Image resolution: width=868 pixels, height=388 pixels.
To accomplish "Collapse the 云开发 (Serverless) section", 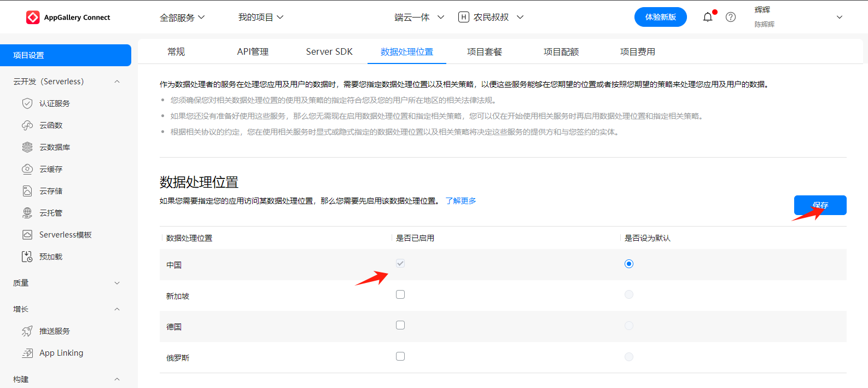I will click(x=117, y=82).
